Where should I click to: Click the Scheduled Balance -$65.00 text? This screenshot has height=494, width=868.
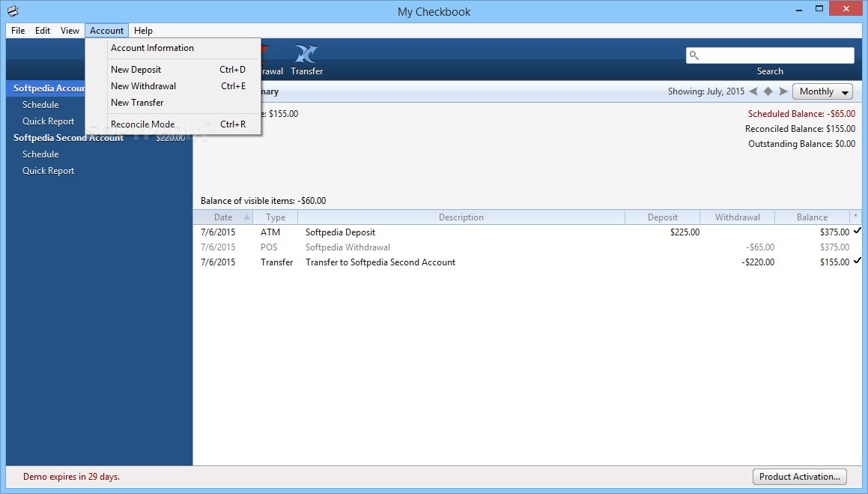[x=801, y=114]
